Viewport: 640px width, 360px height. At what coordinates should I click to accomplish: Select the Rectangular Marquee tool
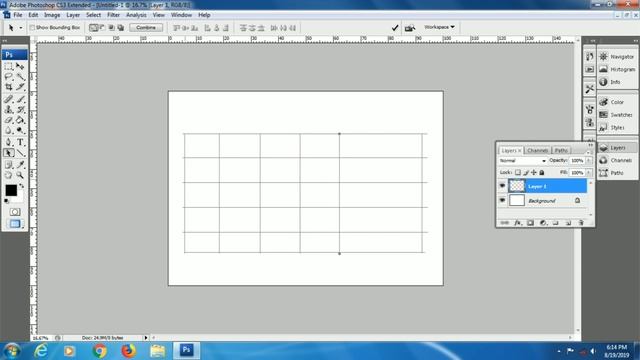[9, 66]
